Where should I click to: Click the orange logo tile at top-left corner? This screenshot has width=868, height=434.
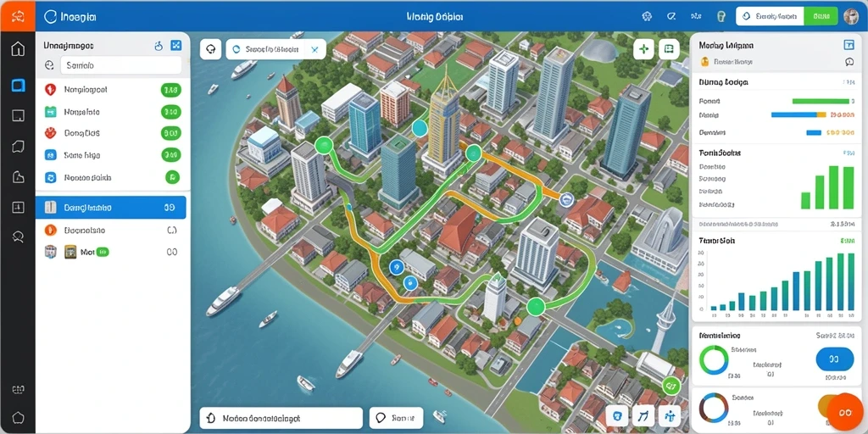(18, 16)
